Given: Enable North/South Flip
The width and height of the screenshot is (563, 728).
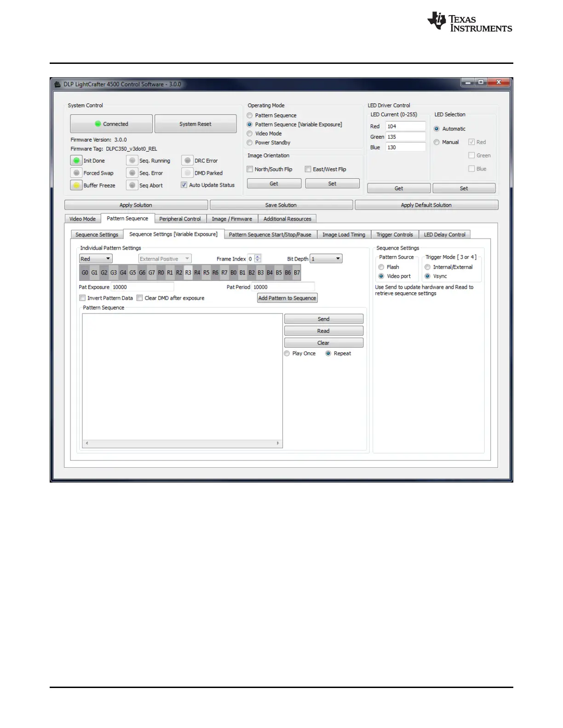Looking at the screenshot, I should 250,169.
